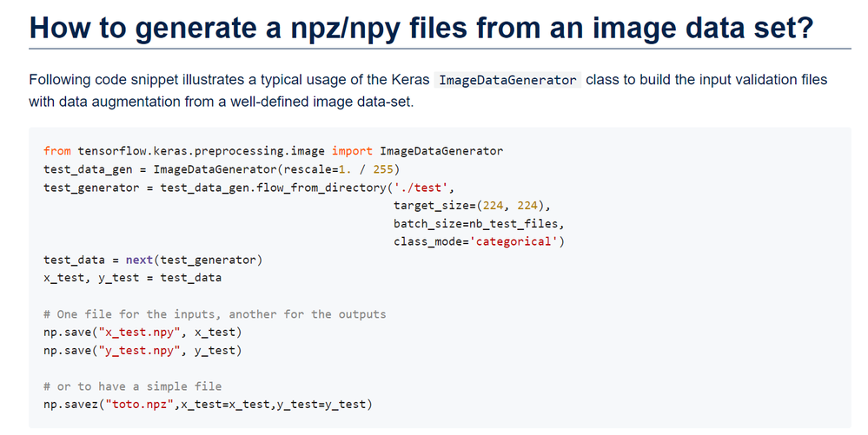Click the paragraph text 'with data augmentation from a well-defined image data-set.'
Image resolution: width=868 pixels, height=435 pixels.
pyautogui.click(x=222, y=102)
